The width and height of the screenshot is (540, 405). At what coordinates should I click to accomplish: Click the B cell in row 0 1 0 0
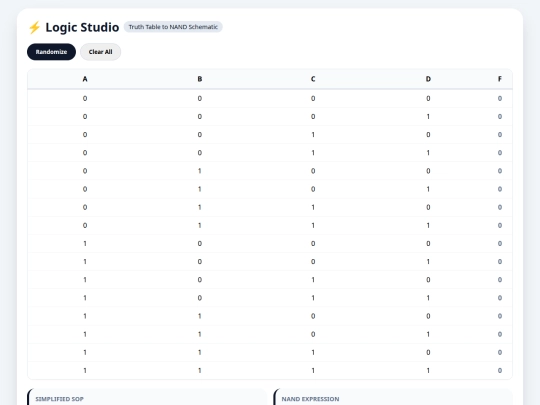pyautogui.click(x=200, y=171)
